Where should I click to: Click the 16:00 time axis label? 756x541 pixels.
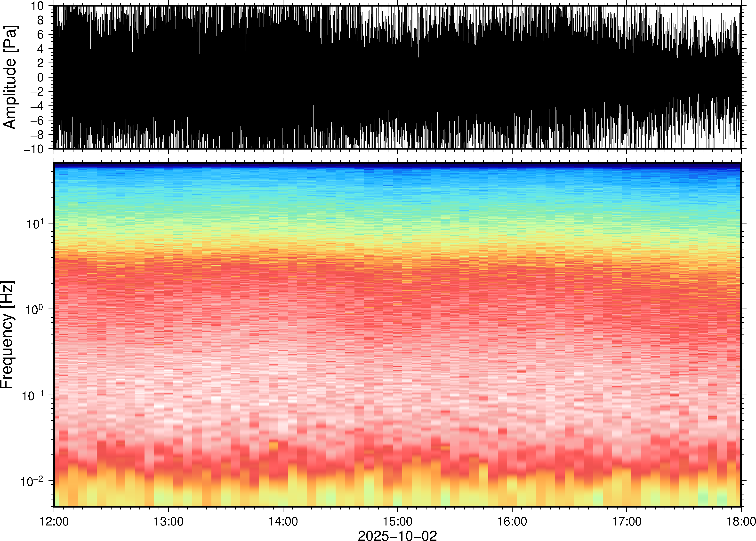coord(512,521)
